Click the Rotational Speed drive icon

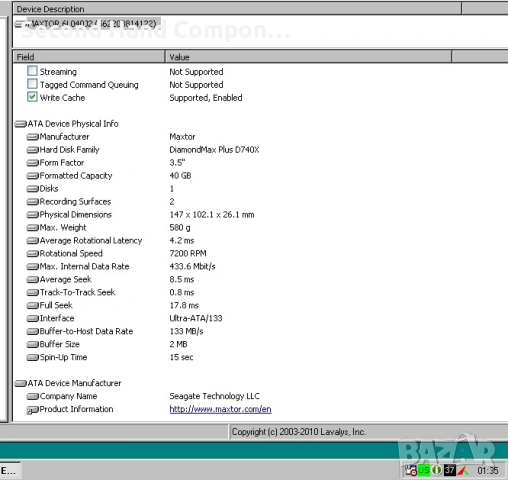tap(33, 254)
